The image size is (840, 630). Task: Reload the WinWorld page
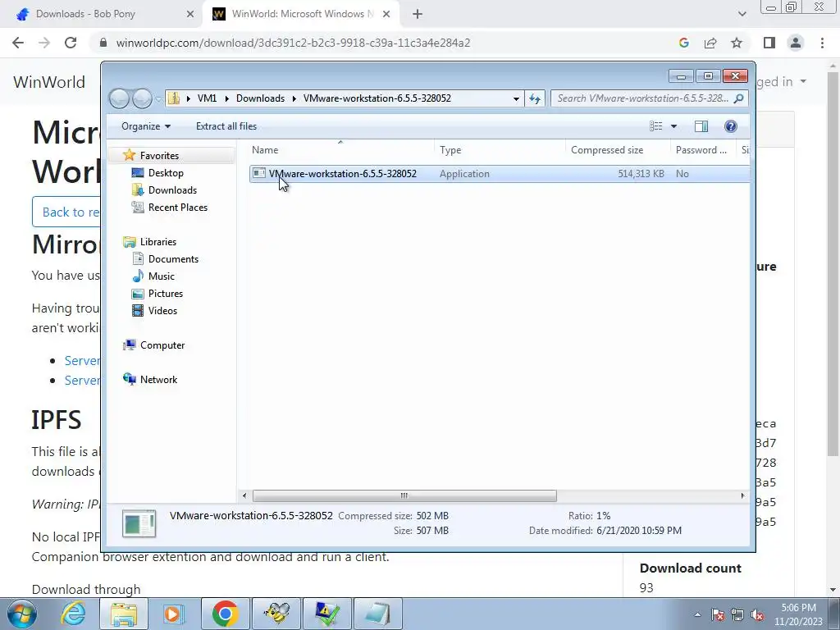click(71, 43)
